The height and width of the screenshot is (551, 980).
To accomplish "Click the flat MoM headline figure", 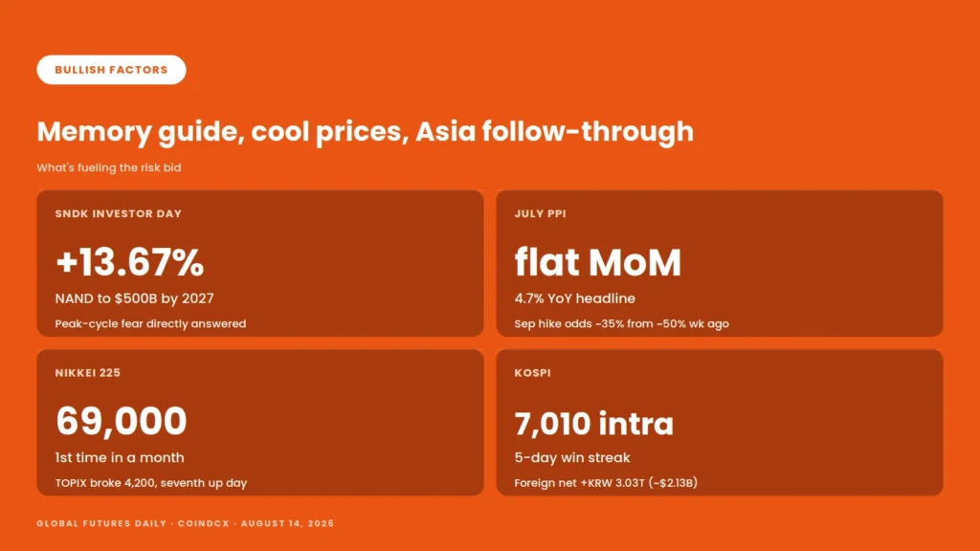I will tap(597, 262).
